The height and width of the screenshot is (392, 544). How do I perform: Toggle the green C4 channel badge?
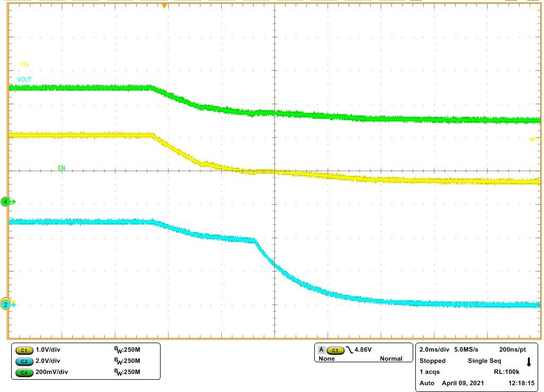click(x=23, y=372)
